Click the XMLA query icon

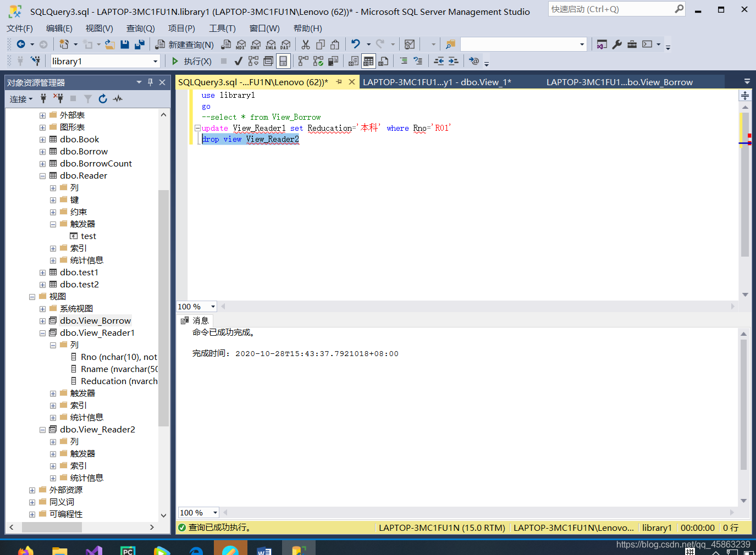click(271, 45)
